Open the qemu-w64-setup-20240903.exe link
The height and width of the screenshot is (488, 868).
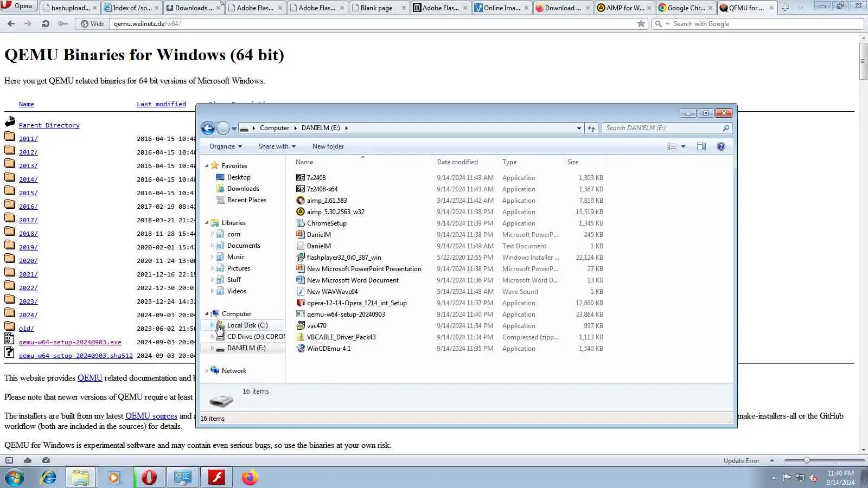tap(70, 342)
